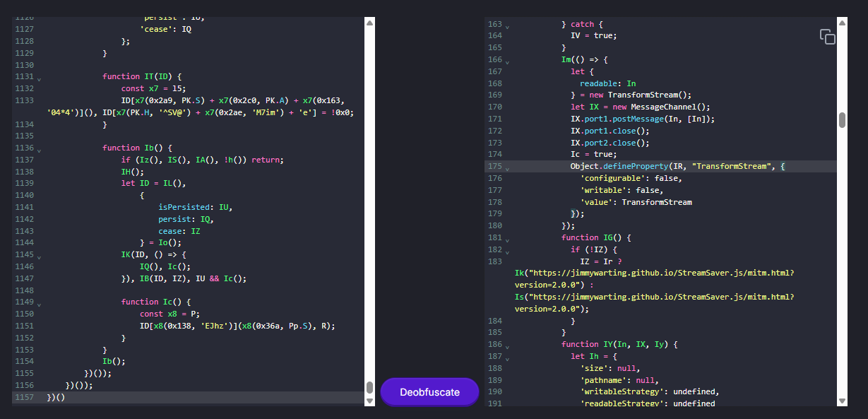Fold the 'let Ih' object at line 187
The width and height of the screenshot is (868, 419).
click(507, 358)
